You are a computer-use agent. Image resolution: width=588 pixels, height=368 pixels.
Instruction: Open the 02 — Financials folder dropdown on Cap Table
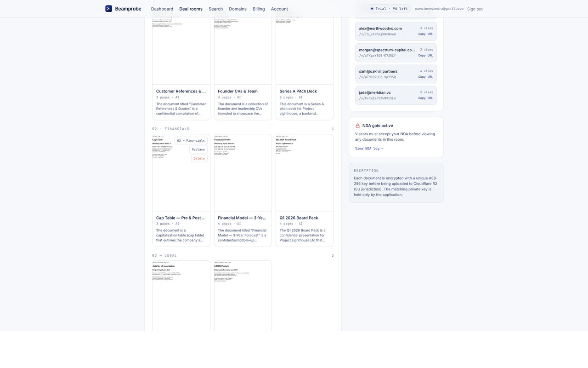pos(191,141)
